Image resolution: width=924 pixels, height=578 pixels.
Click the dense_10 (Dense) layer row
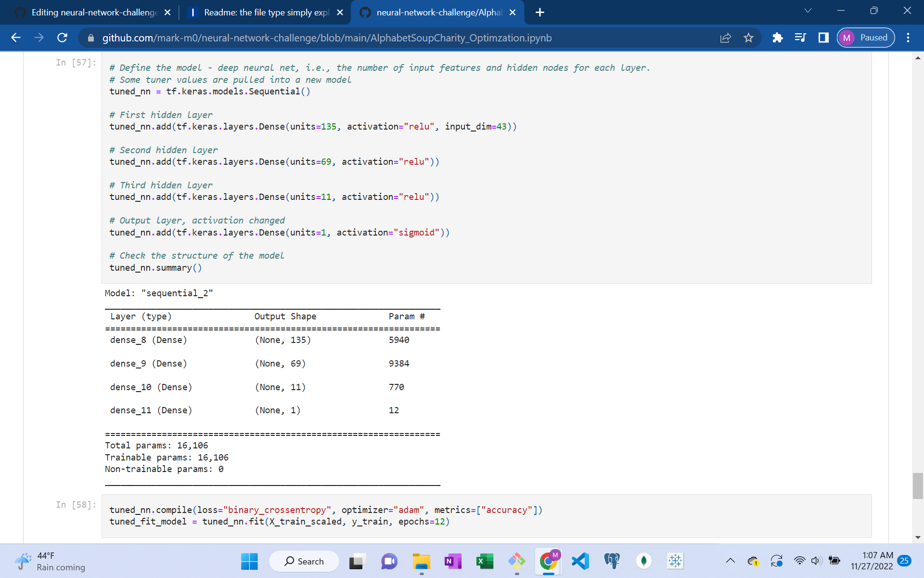[257, 387]
